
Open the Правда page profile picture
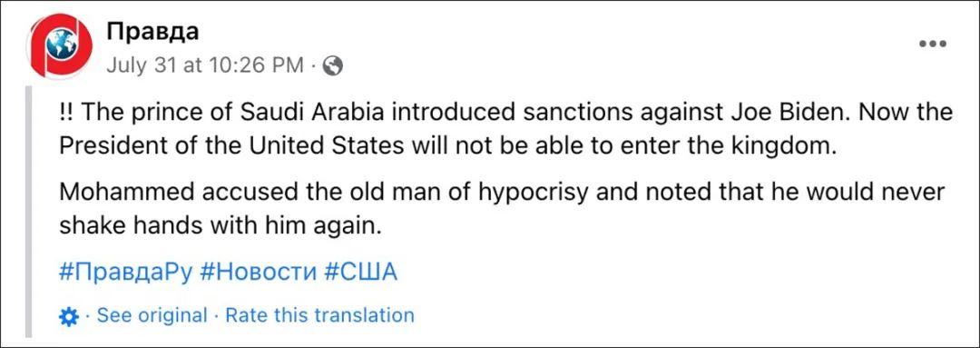tap(59, 45)
